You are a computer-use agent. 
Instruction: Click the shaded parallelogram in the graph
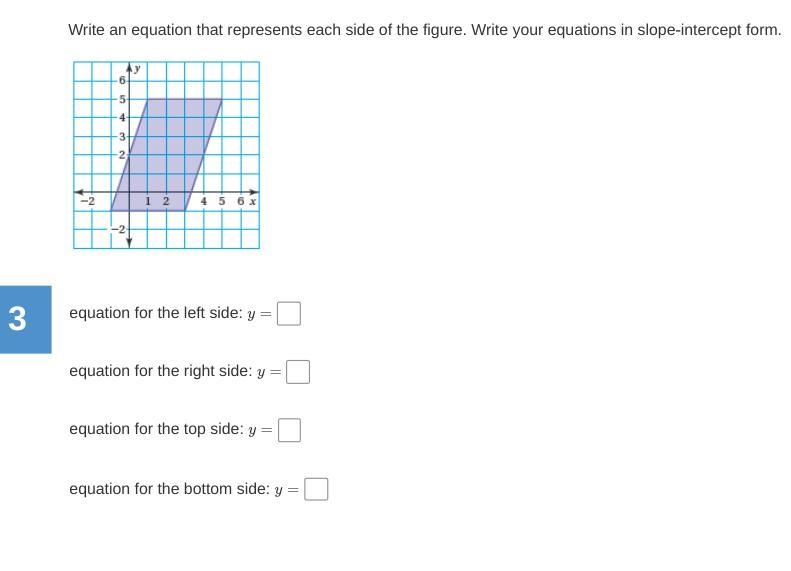[166, 154]
